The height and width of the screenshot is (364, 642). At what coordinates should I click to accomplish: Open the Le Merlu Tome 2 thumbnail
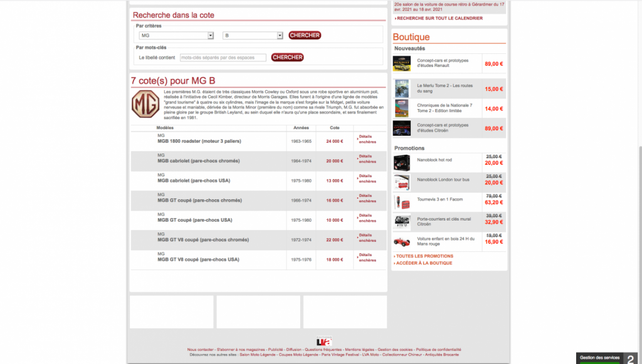pyautogui.click(x=402, y=89)
